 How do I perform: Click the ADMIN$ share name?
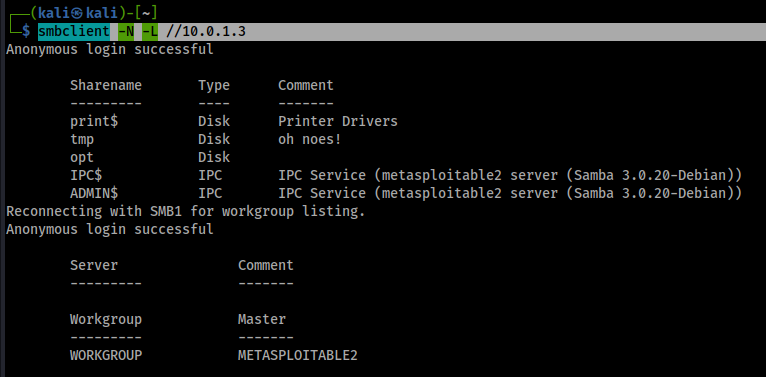coord(94,193)
